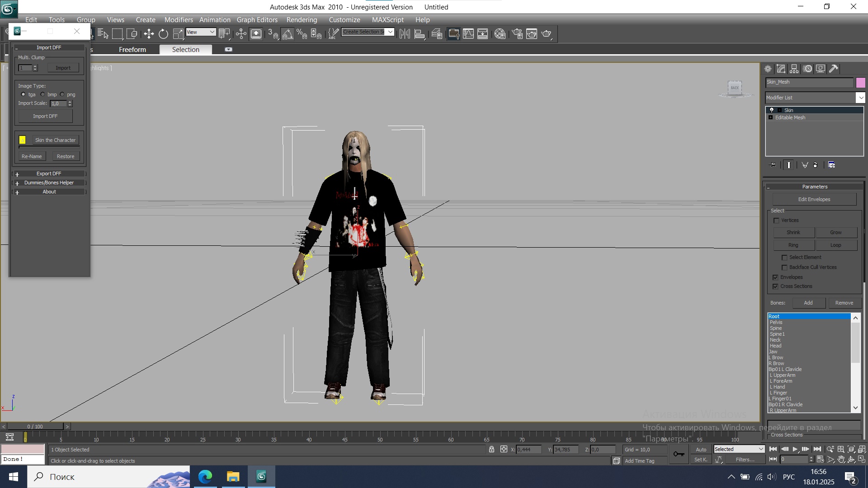Toggle the Angle Snap icon
868x488 pixels.
pyautogui.click(x=288, y=34)
